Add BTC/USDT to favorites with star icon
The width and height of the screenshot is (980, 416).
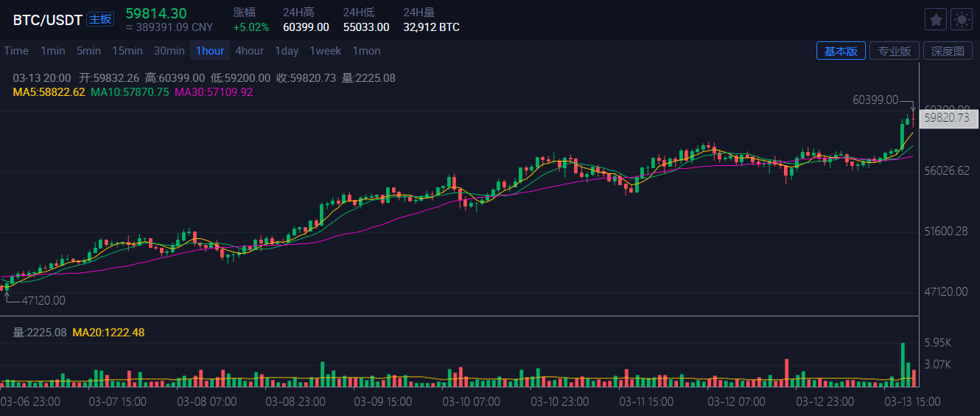936,19
